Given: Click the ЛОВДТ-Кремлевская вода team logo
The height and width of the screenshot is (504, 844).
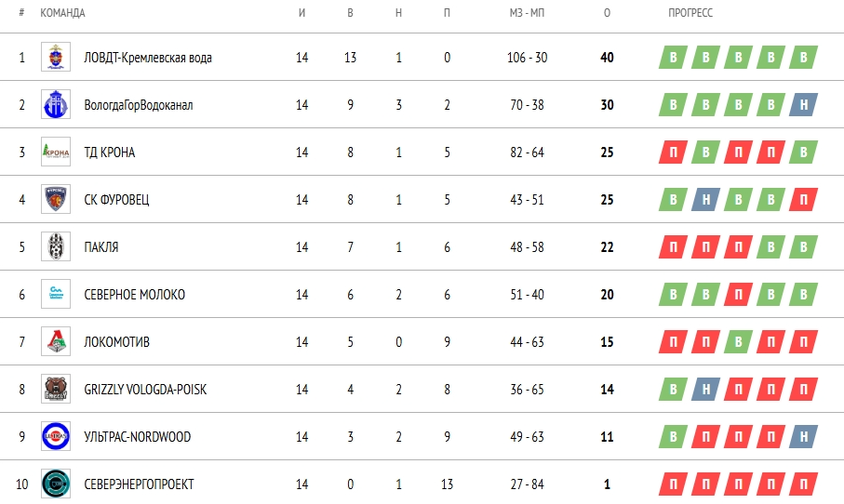Looking at the screenshot, I should [x=55, y=58].
